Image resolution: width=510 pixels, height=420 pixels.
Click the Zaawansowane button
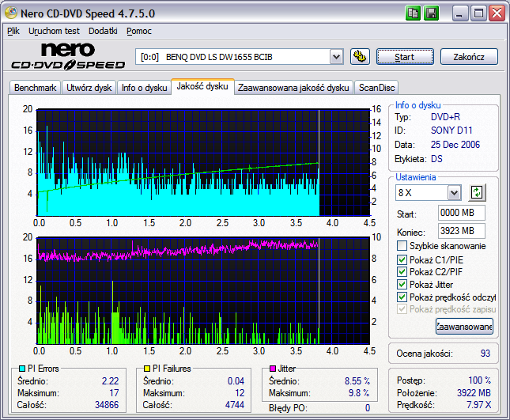(x=464, y=327)
